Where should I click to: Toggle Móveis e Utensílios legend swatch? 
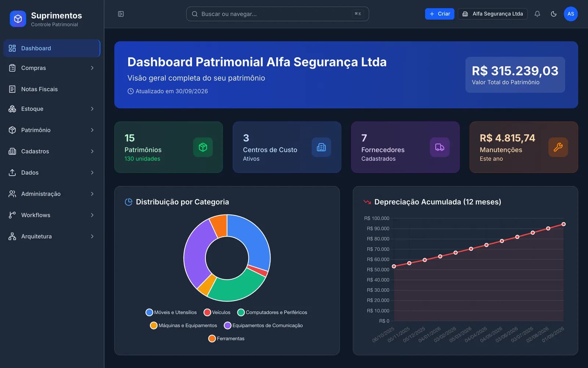(x=149, y=312)
